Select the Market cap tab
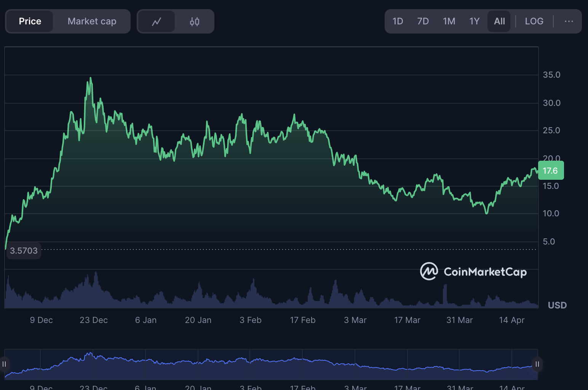The width and height of the screenshot is (588, 390). [x=92, y=22]
